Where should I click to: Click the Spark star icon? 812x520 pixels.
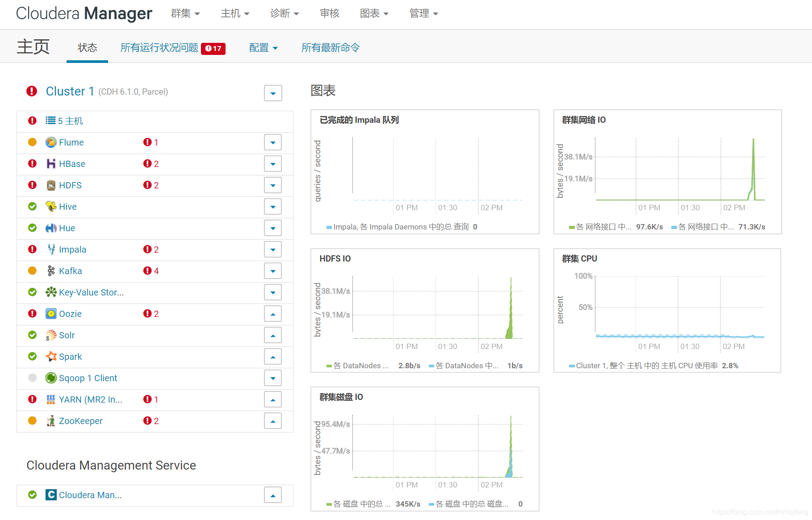pyautogui.click(x=51, y=357)
